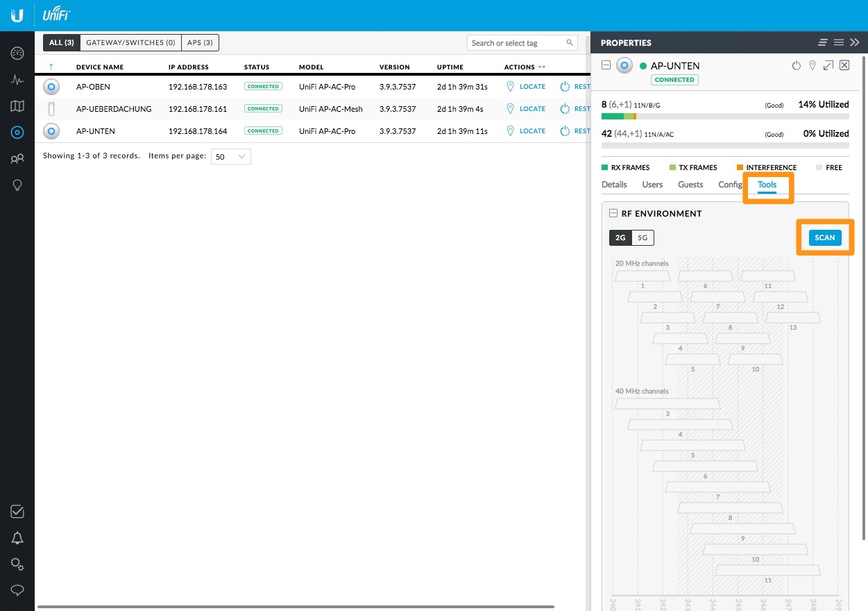Open the Clients icon in the sidebar

17,159
